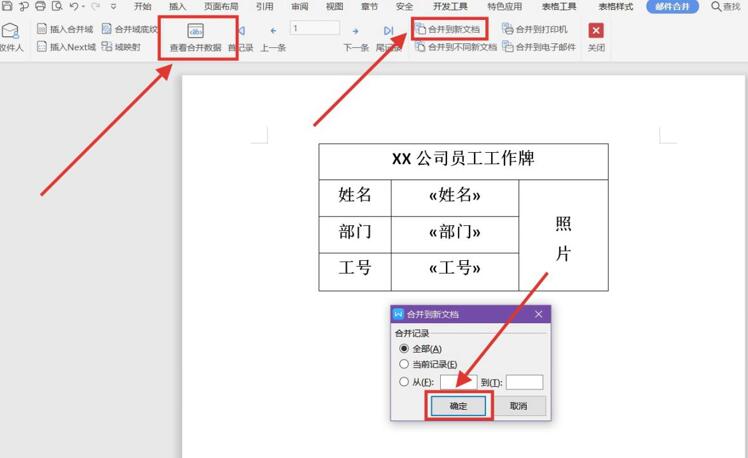Click 合并到新文档 merge to new document
This screenshot has width=748, height=458.
pos(447,30)
